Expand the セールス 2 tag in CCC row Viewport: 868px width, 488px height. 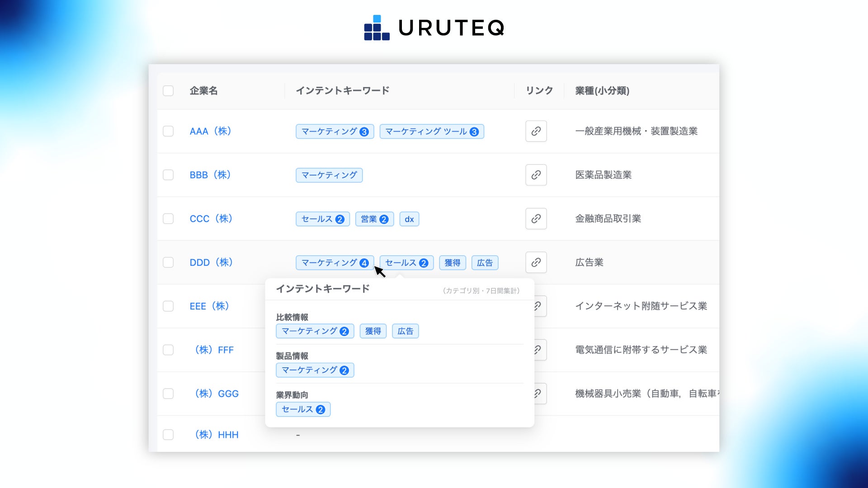pos(322,219)
